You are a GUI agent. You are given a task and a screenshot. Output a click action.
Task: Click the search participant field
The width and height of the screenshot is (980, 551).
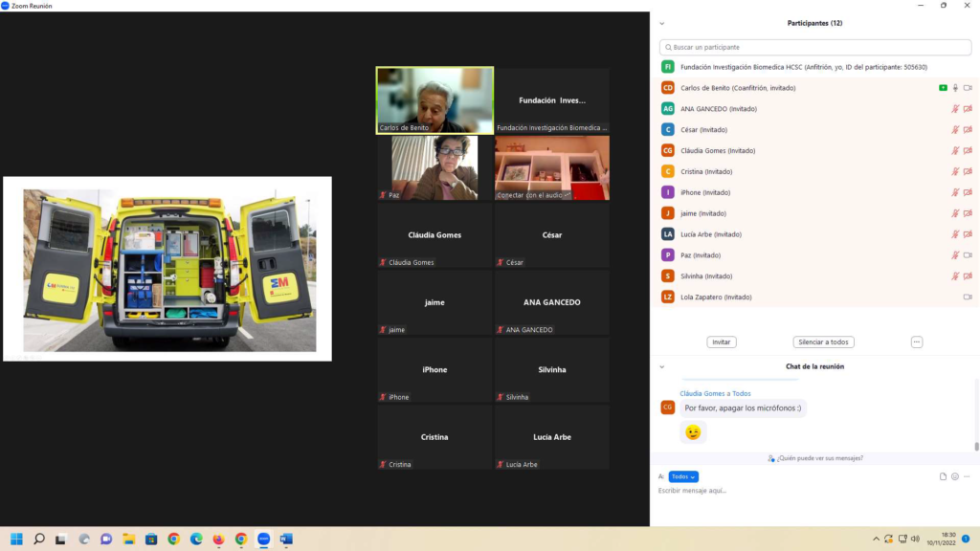[815, 48]
